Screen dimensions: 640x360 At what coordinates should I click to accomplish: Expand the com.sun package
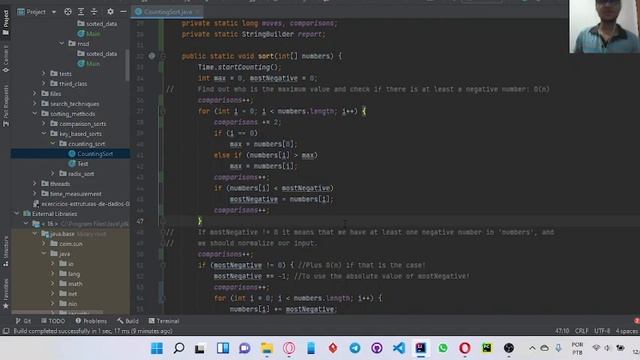tap(44, 244)
